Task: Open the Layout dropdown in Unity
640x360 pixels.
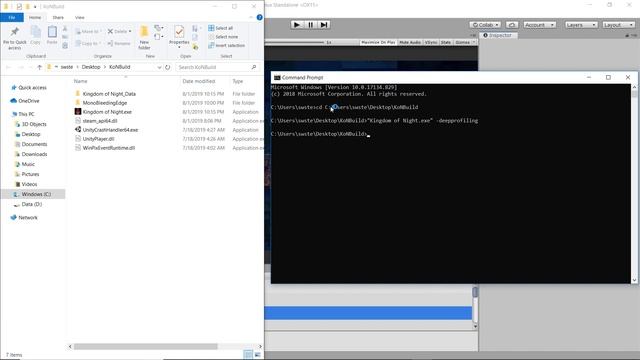Action: (618, 25)
